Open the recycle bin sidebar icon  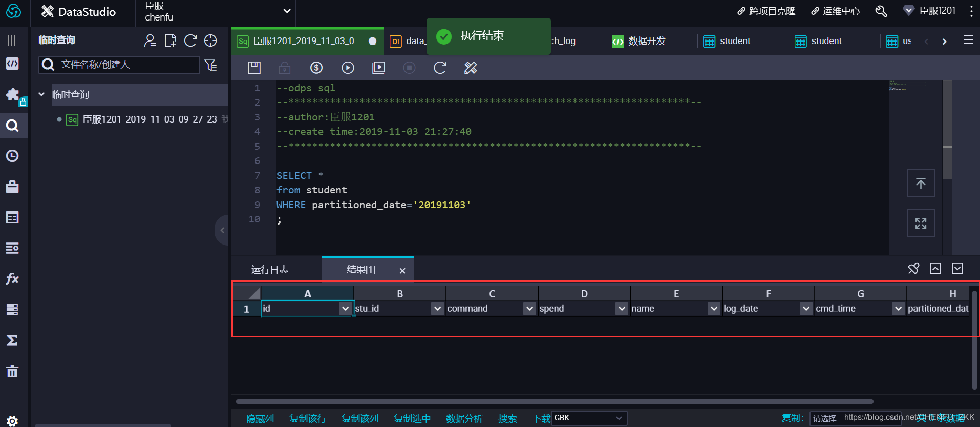12,371
